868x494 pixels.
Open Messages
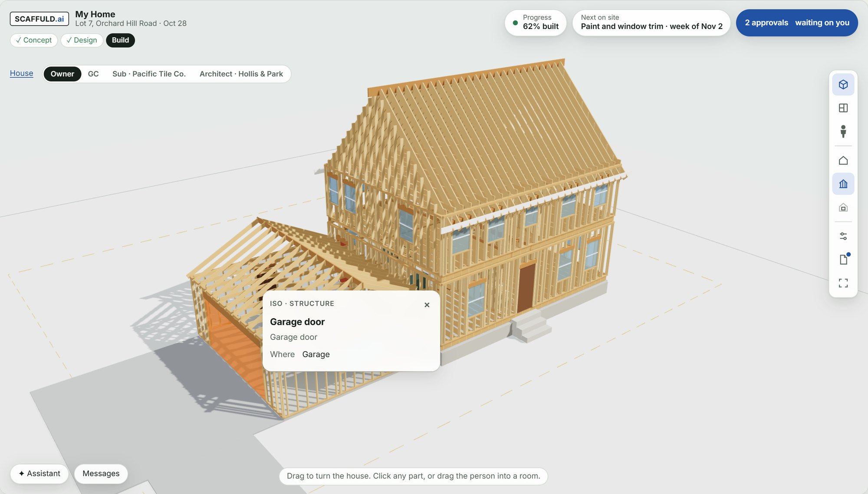pyautogui.click(x=101, y=474)
